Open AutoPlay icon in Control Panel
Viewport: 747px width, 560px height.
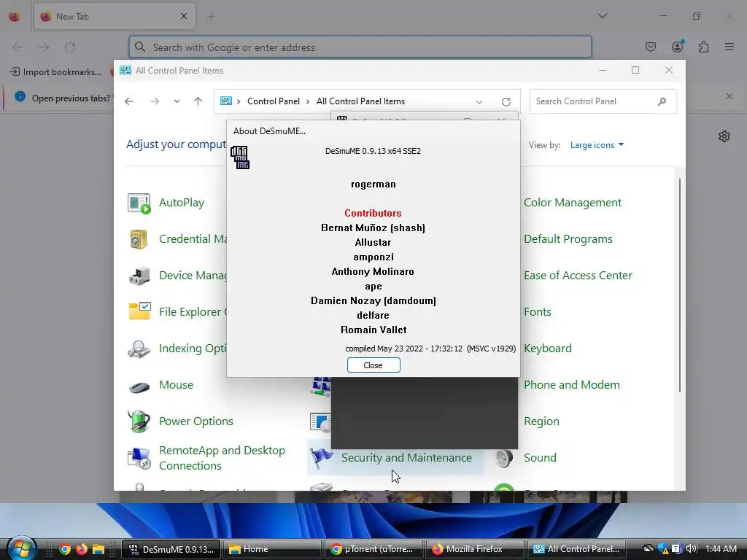coord(139,203)
